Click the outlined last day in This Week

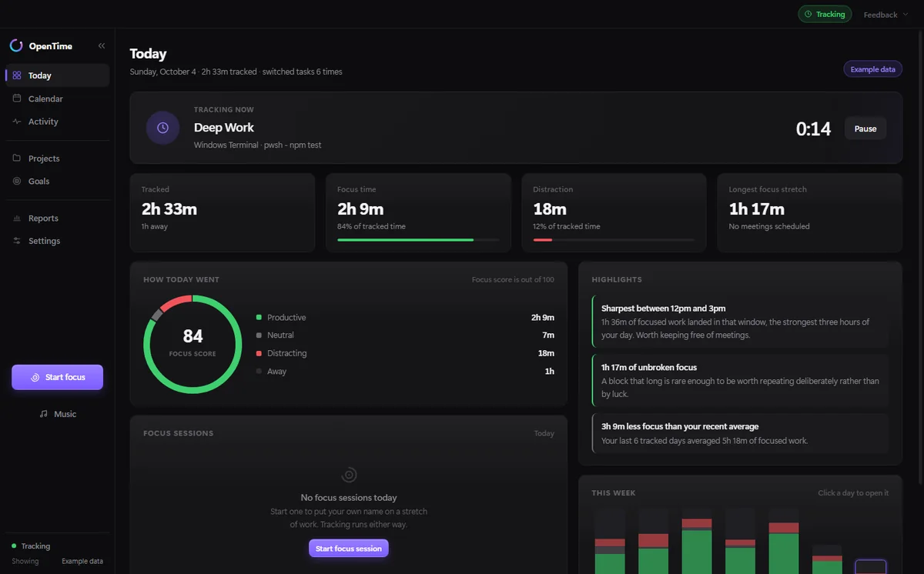871,567
